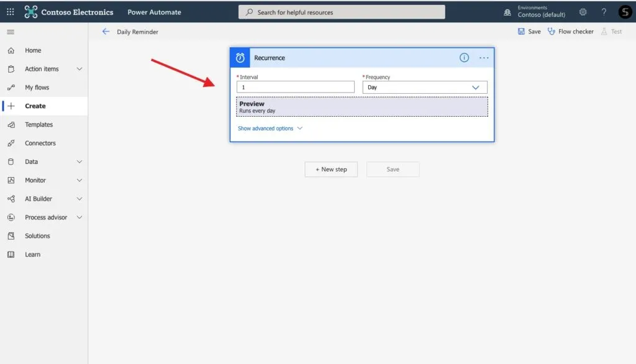Expand the Monitor chevron
The image size is (636, 364).
click(x=79, y=180)
